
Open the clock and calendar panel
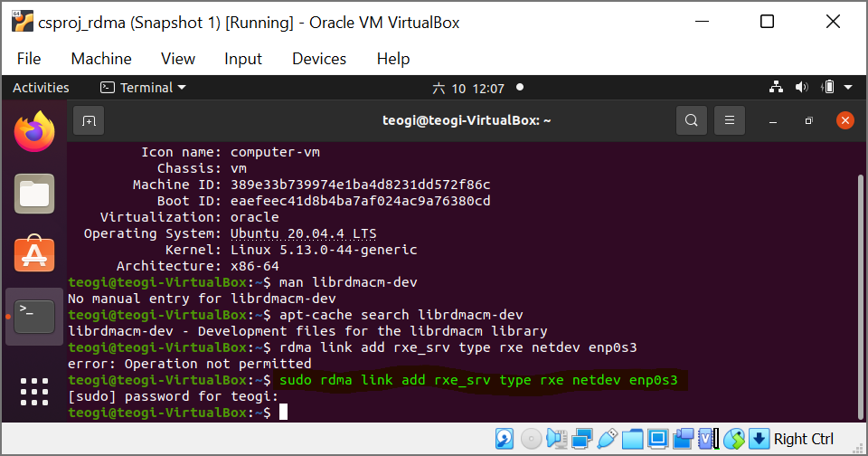(x=468, y=88)
